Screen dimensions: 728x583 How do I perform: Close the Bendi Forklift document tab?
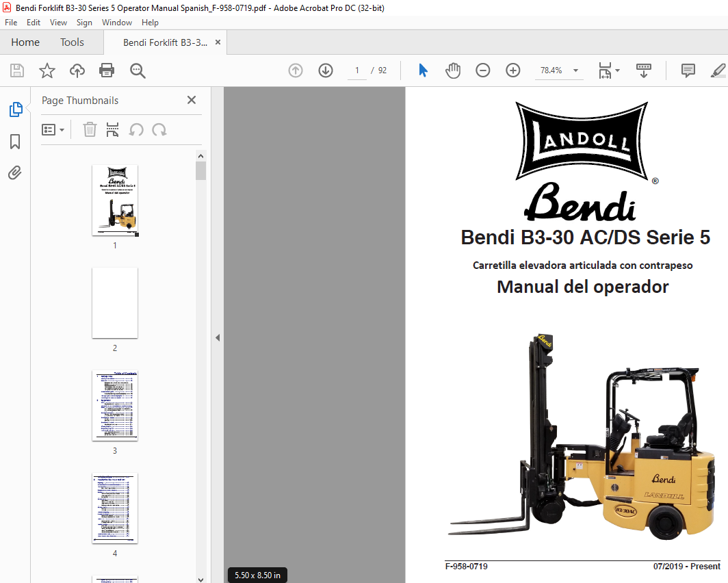[x=218, y=42]
